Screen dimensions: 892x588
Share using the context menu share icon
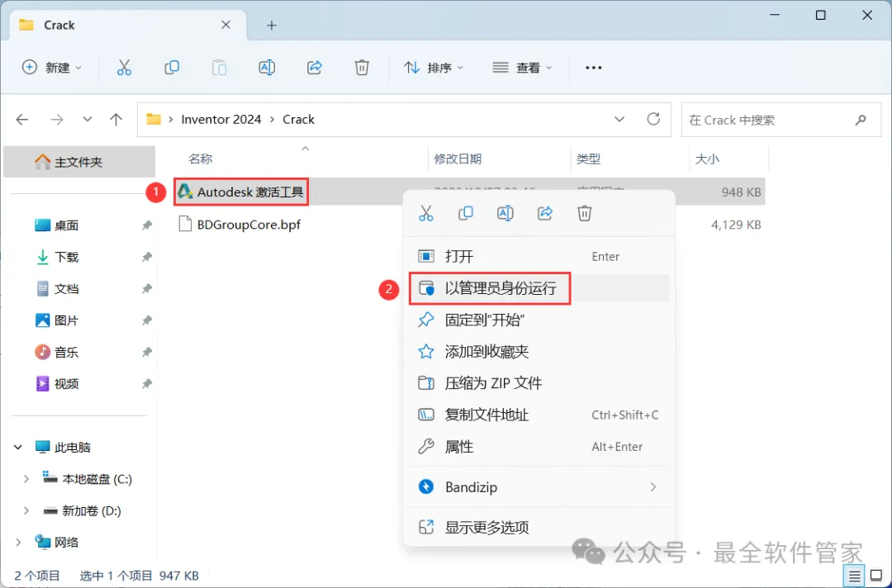(x=545, y=213)
